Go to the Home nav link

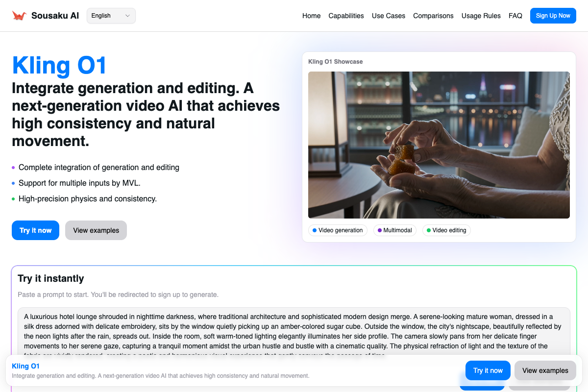[311, 16]
